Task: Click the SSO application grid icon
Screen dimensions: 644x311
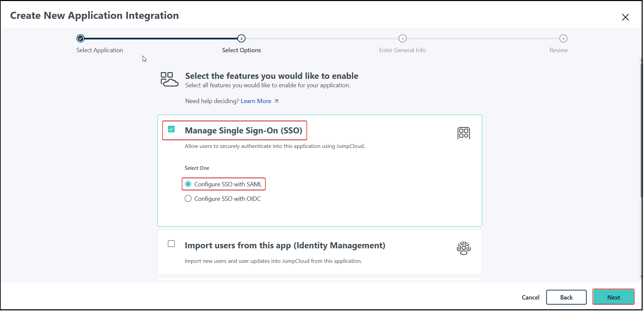Action: [464, 133]
